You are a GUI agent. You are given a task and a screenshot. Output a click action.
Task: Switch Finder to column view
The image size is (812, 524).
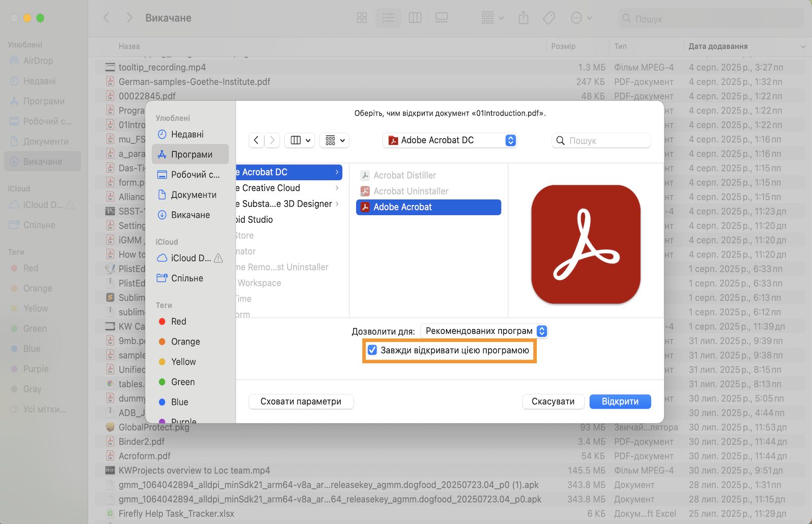415,18
